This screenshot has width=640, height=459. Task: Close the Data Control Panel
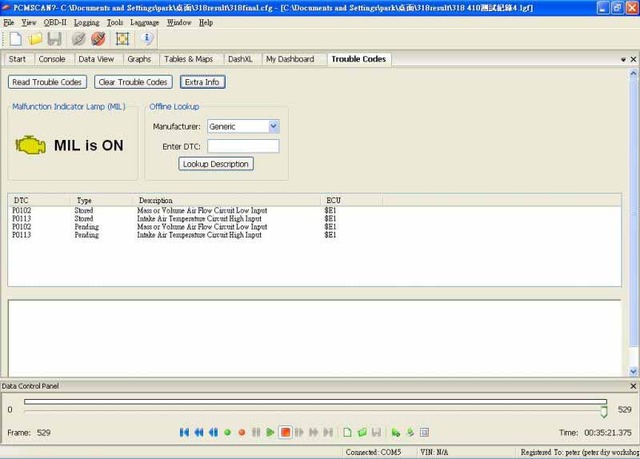632,386
